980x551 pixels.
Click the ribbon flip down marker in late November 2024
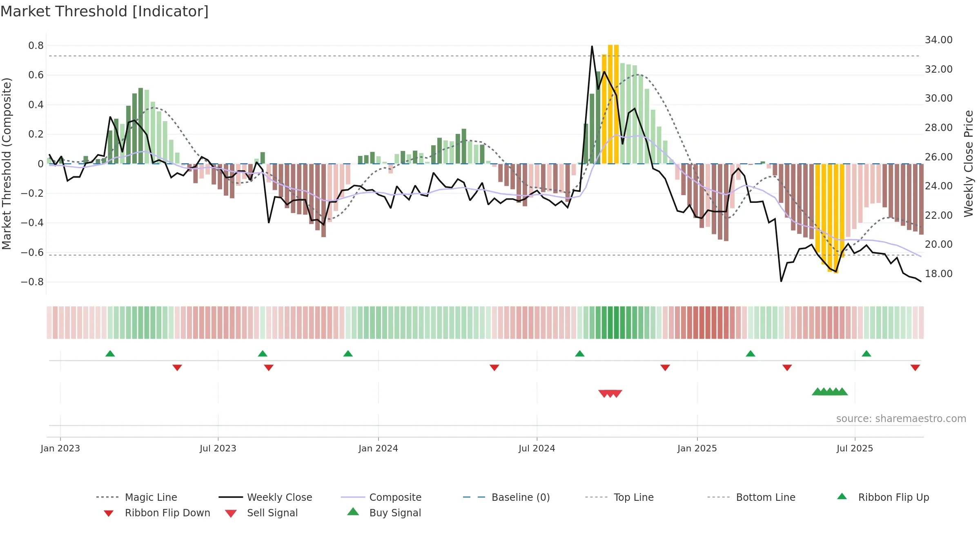coord(665,368)
